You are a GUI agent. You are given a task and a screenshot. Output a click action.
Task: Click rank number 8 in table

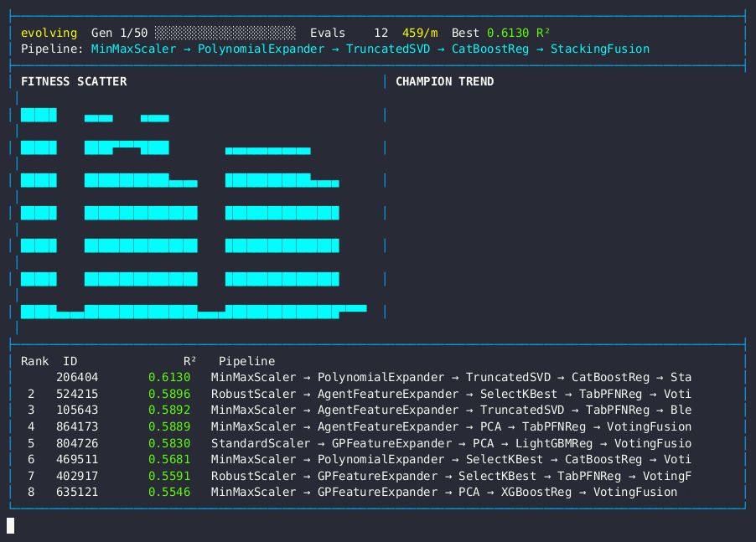coord(31,493)
